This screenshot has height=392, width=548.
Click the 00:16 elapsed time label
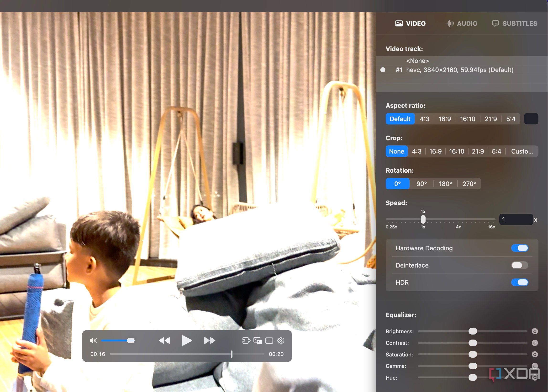pos(98,354)
